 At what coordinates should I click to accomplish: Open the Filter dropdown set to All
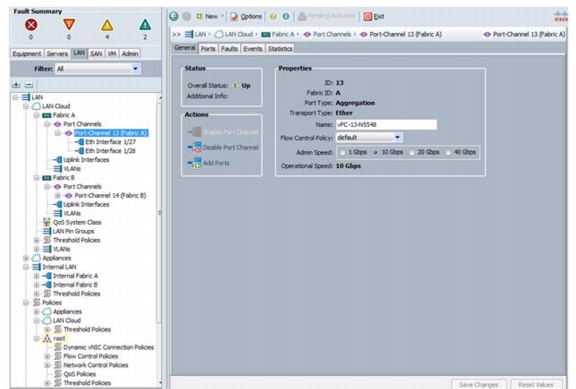(98, 69)
